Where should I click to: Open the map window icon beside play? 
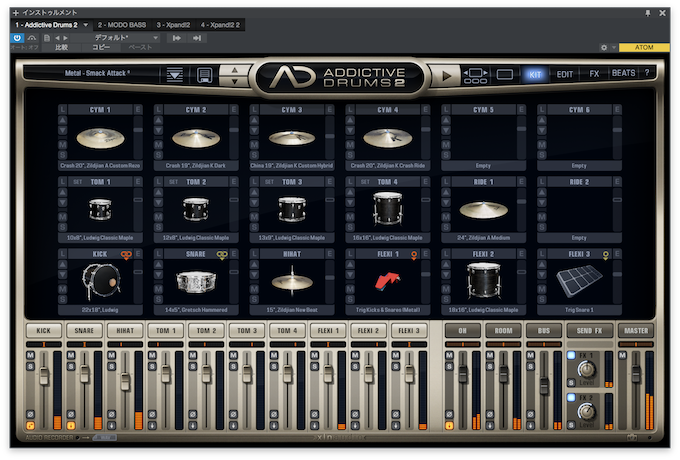(475, 75)
